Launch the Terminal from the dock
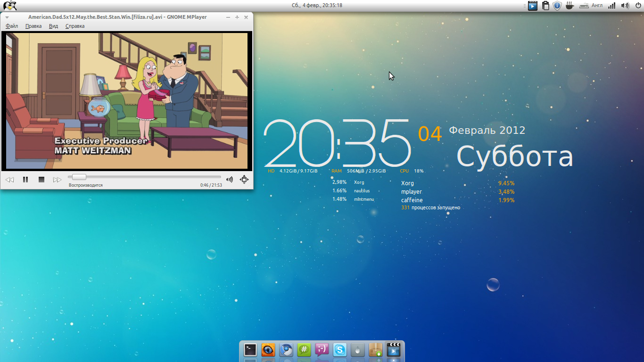 [250, 350]
